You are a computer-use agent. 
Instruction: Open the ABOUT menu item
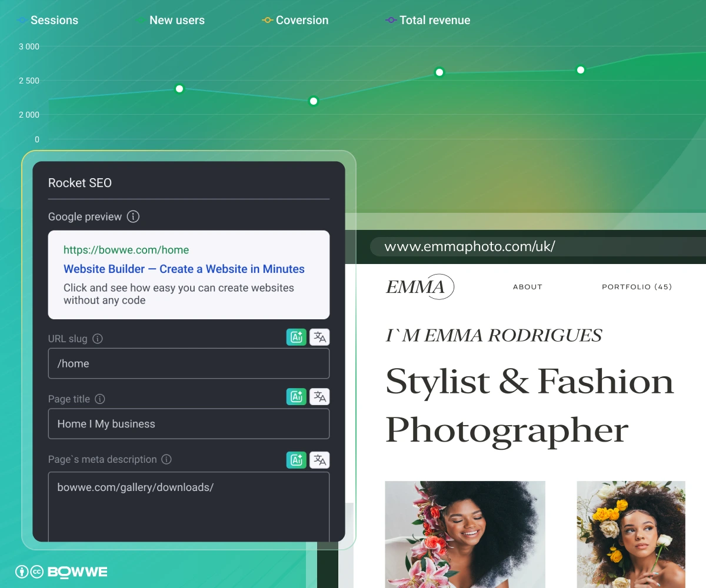[528, 287]
